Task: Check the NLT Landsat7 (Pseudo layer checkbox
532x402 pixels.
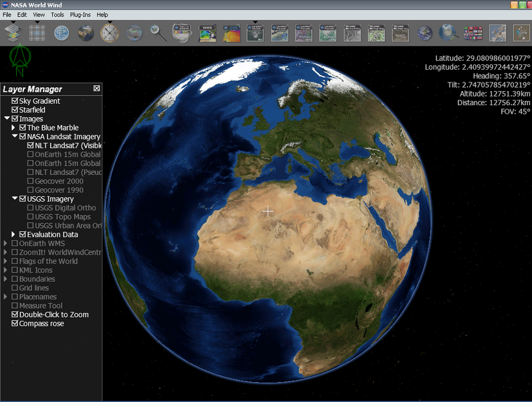Action: (30, 172)
